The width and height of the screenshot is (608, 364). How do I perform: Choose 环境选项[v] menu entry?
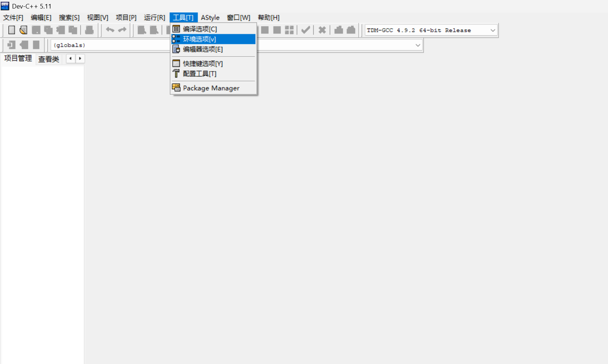213,39
